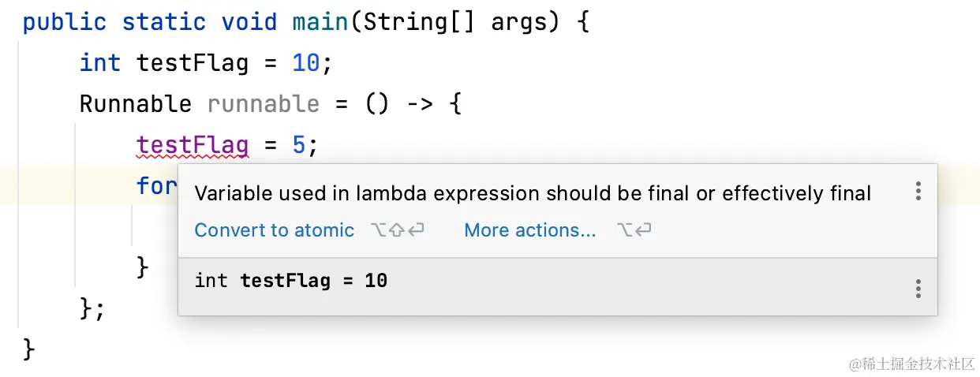The image size is (980, 377).
Task: Open the error tooltip's three-dot options menu
Action: 918,191
